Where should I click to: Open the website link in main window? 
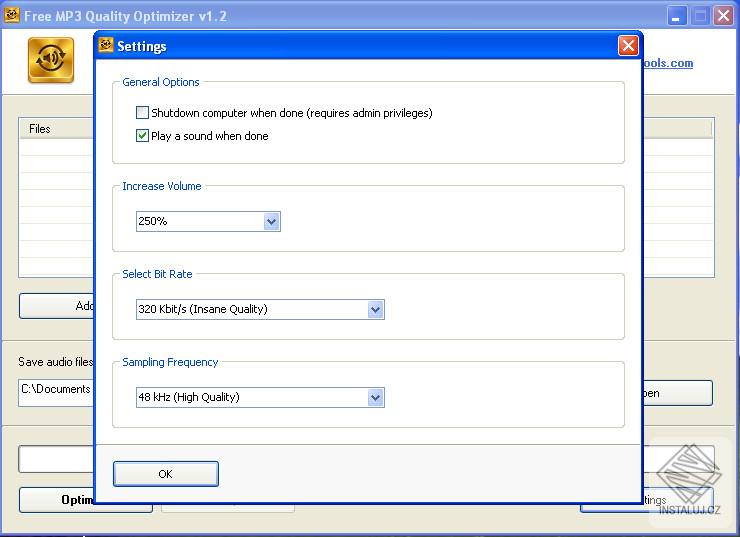tap(668, 63)
